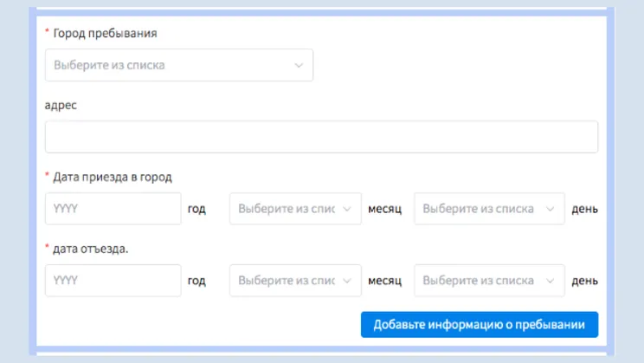Click the дата отъезда. label
Image resolution: width=644 pixels, height=363 pixels.
90,249
